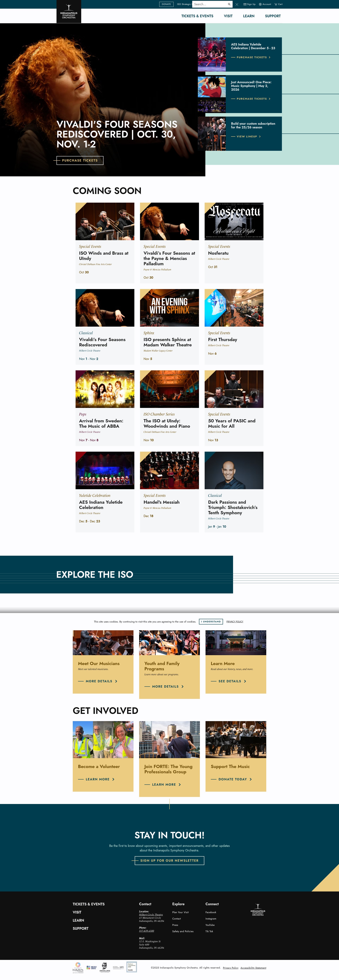Open Safety and Policies footer link
Viewport: 339px width, 980px height.
[x=183, y=931]
